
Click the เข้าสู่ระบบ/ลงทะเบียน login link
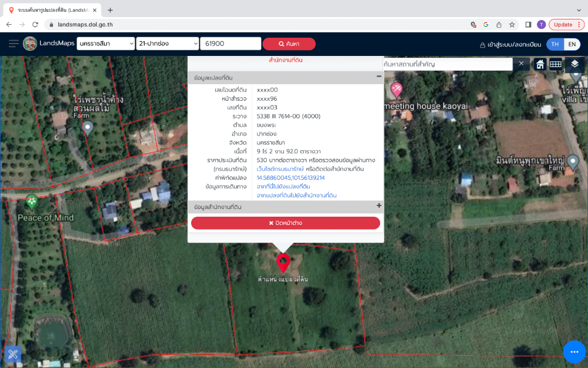[x=510, y=45]
